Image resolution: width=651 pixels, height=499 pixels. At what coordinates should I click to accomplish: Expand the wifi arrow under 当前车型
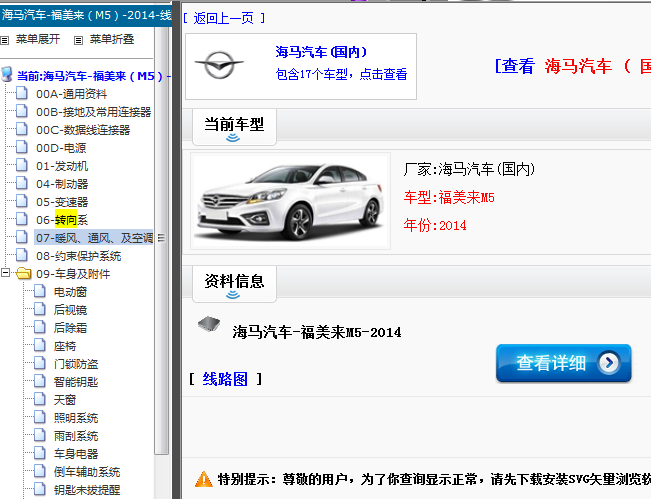tap(233, 139)
